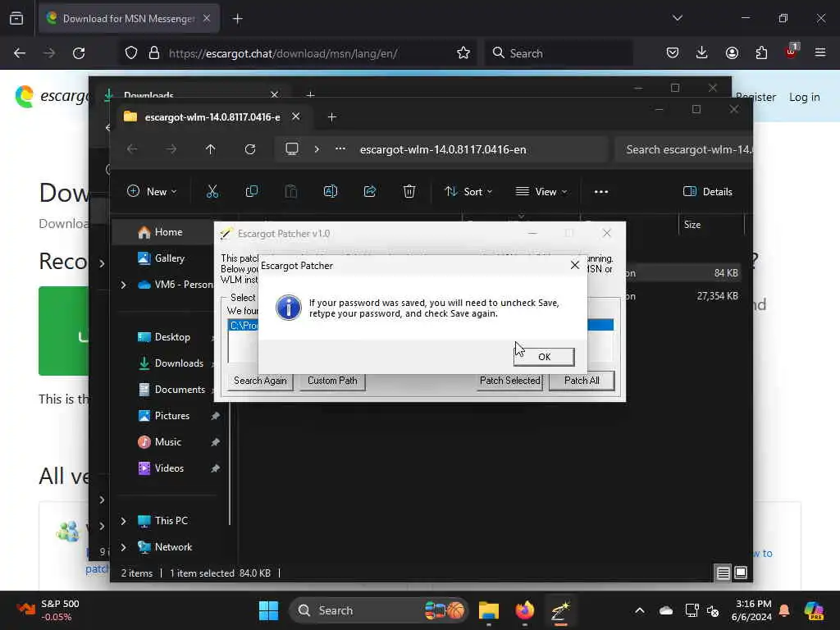Click the Firefox Search box
The height and width of the screenshot is (630, 840).
(559, 53)
